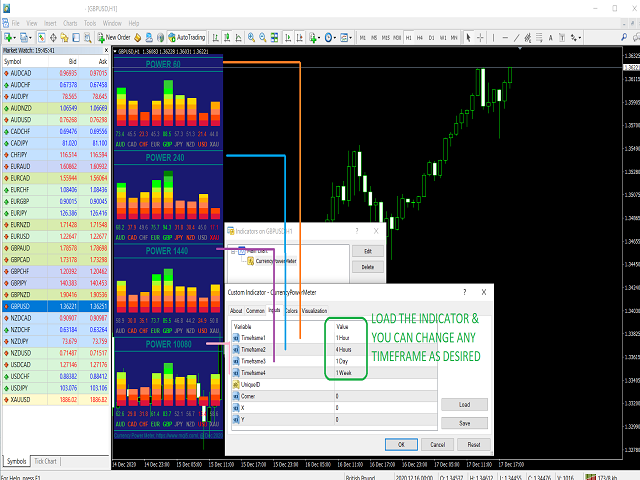Select the line chart type icon
The height and width of the screenshot is (480, 640).
pyautogui.click(x=238, y=38)
